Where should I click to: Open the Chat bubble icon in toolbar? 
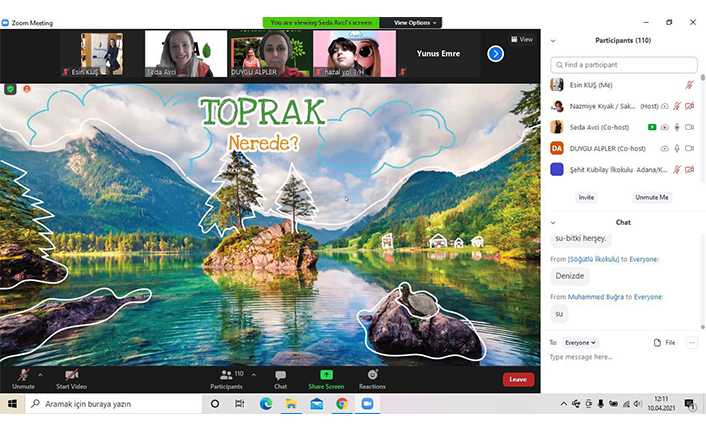[x=280, y=375]
